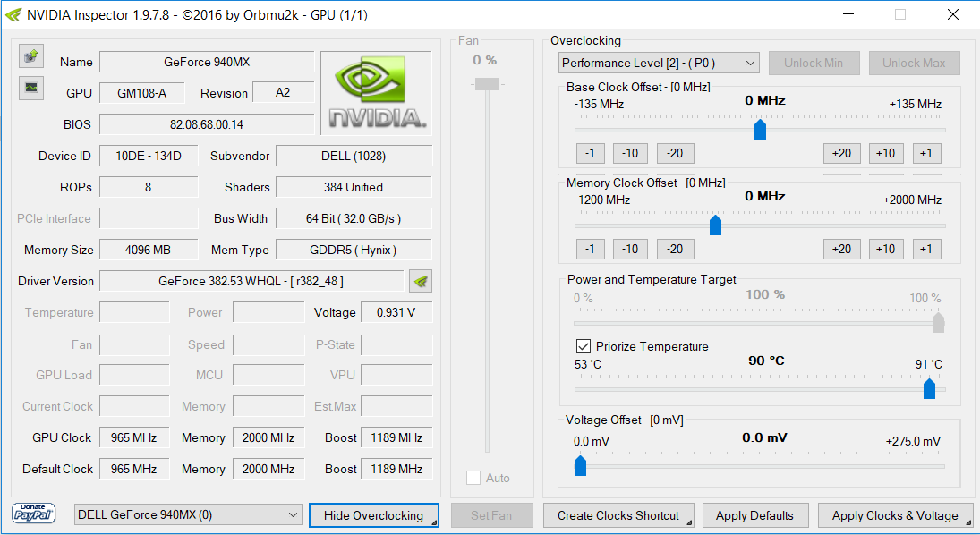Click the Base Clock Offset slider handle
The height and width of the screenshot is (535, 980).
pos(760,130)
